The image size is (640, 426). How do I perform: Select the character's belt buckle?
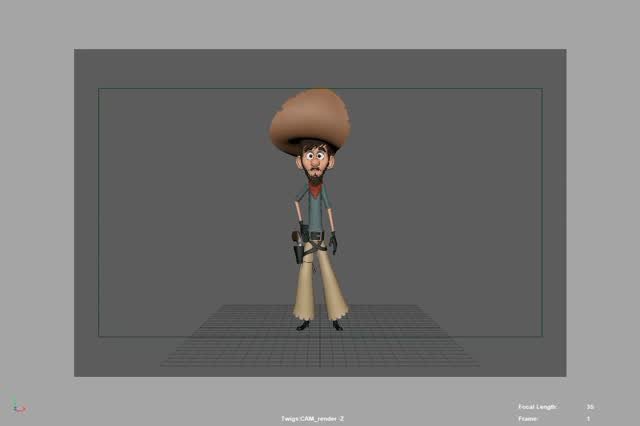[316, 236]
